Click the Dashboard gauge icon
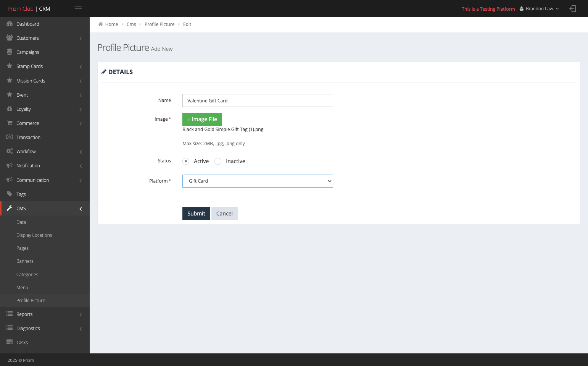Viewport: 588px width, 366px height. click(x=10, y=24)
